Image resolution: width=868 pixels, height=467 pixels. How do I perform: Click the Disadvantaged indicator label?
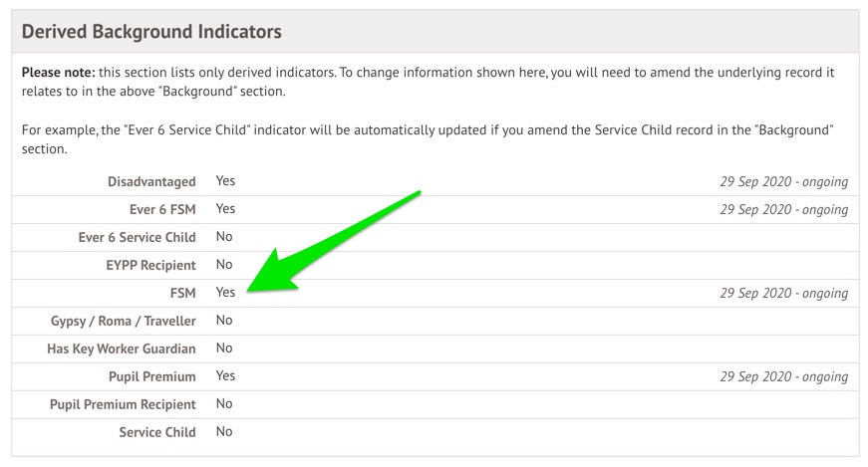(x=151, y=182)
